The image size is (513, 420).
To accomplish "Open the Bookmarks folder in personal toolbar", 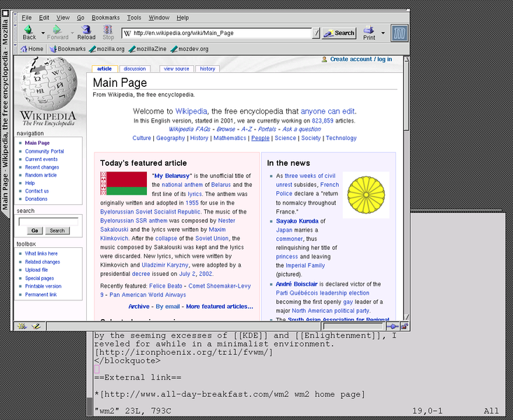I will [68, 49].
